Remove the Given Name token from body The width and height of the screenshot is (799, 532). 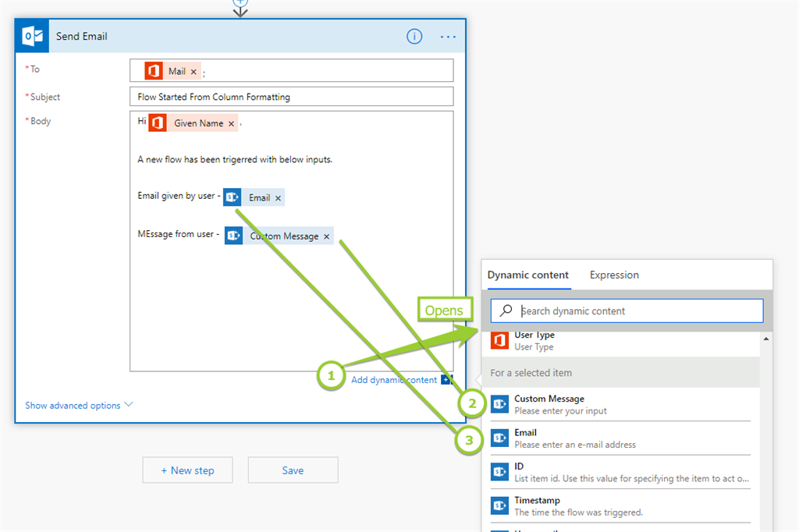click(x=231, y=124)
